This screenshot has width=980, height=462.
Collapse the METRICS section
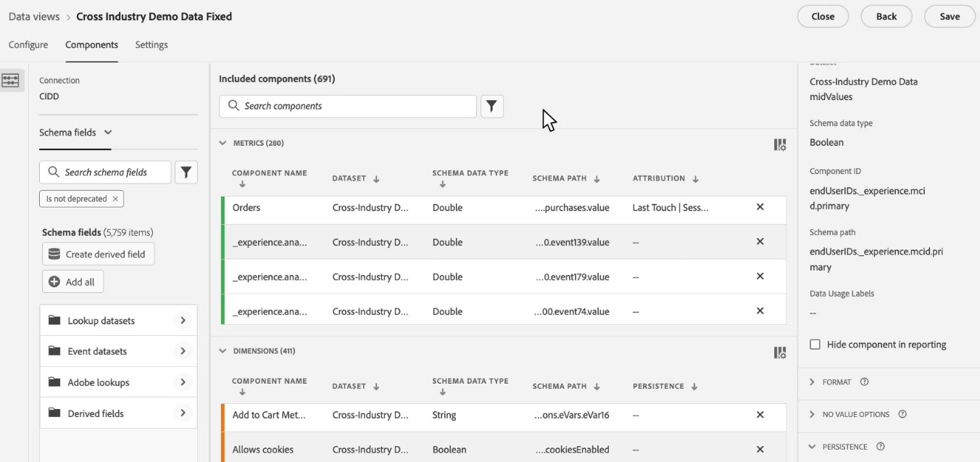point(223,144)
